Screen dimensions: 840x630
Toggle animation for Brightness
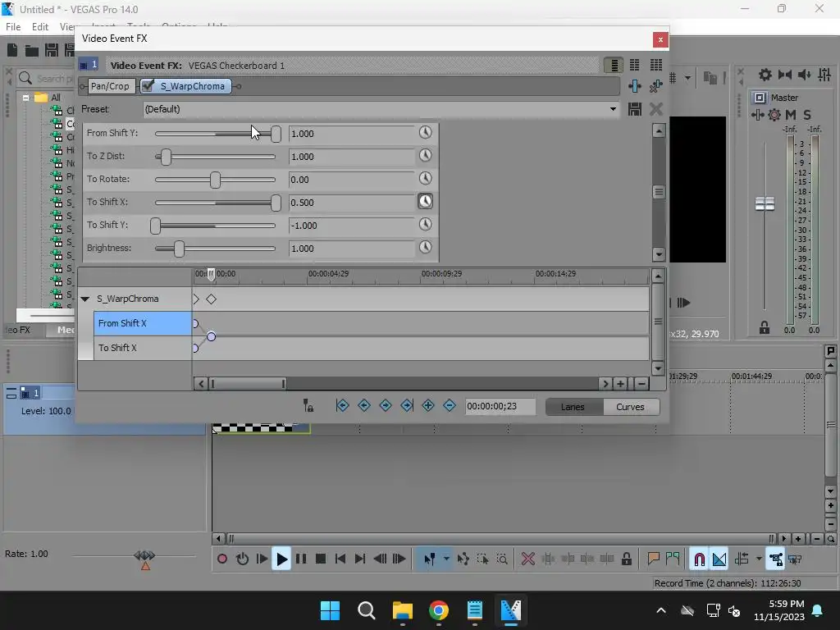pyautogui.click(x=426, y=247)
